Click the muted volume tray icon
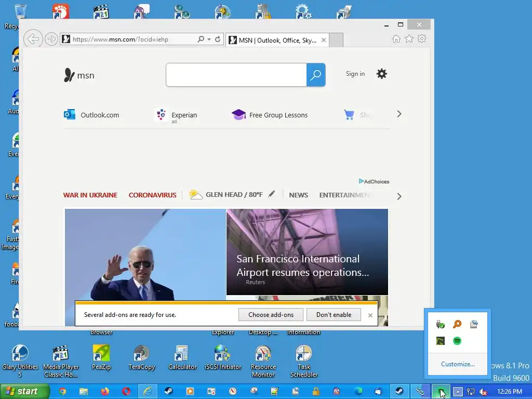Screen dimensions: 532x399 [483, 392]
